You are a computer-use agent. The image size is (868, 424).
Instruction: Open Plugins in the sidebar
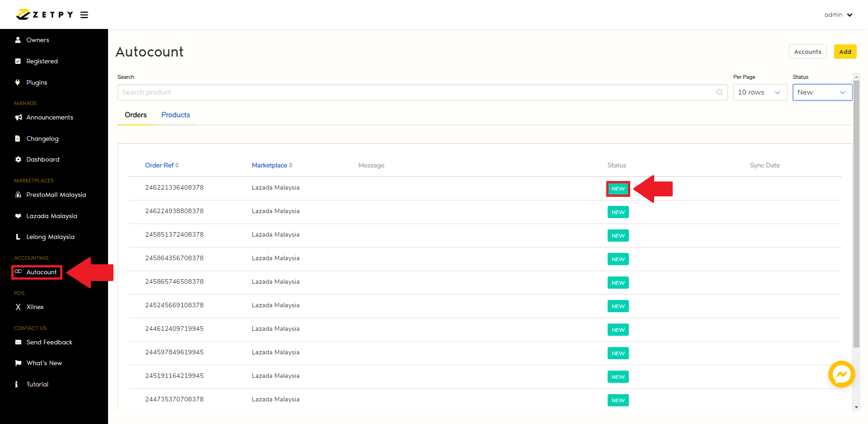[37, 82]
